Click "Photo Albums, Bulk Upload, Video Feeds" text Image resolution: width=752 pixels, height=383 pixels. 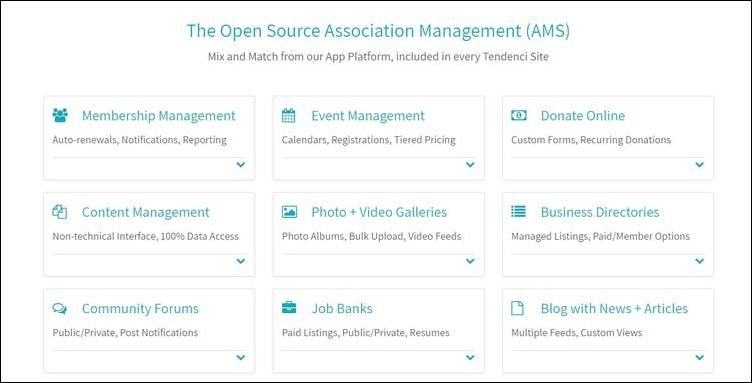[372, 236]
